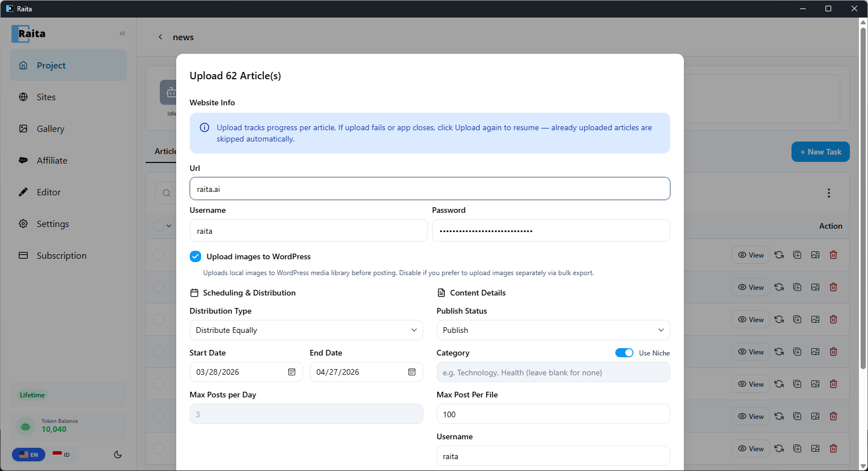Switch language to EN

(28, 455)
